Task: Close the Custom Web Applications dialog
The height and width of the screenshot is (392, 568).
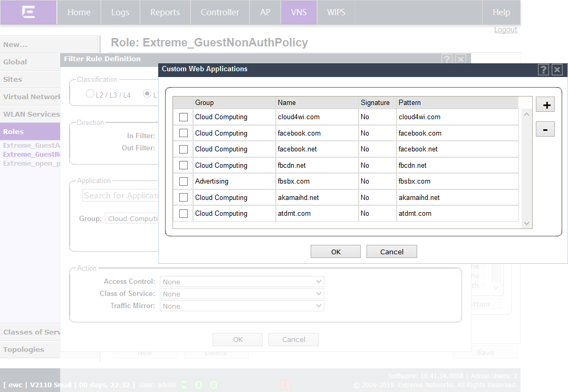Action: (x=557, y=70)
